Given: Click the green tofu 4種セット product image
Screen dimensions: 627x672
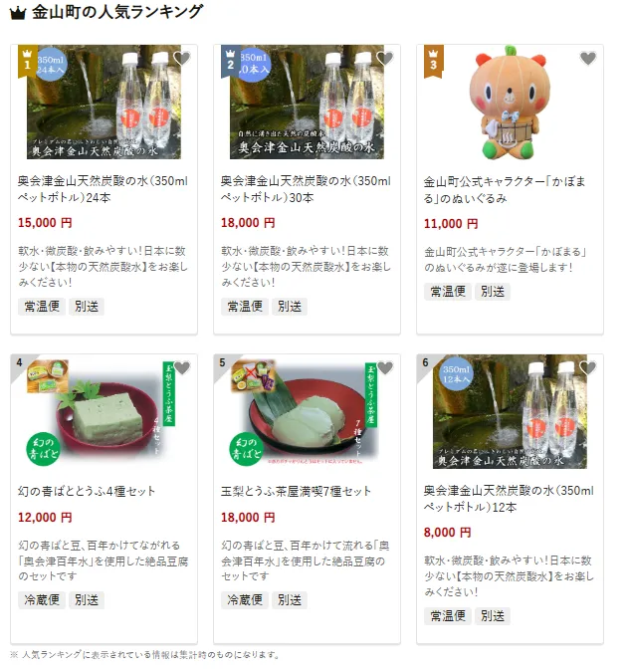Looking at the screenshot, I should pyautogui.click(x=104, y=411).
